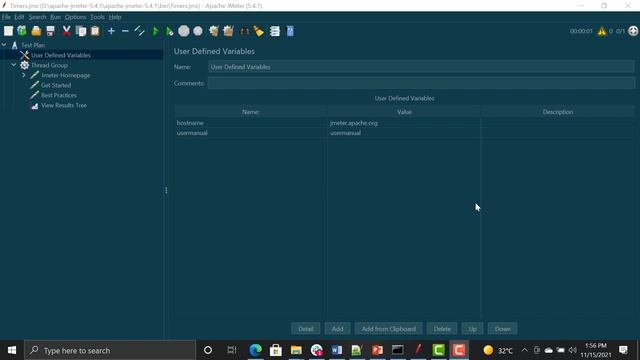640x360 pixels.
Task: Open the Templates icon in toolbar
Action: click(x=22, y=31)
